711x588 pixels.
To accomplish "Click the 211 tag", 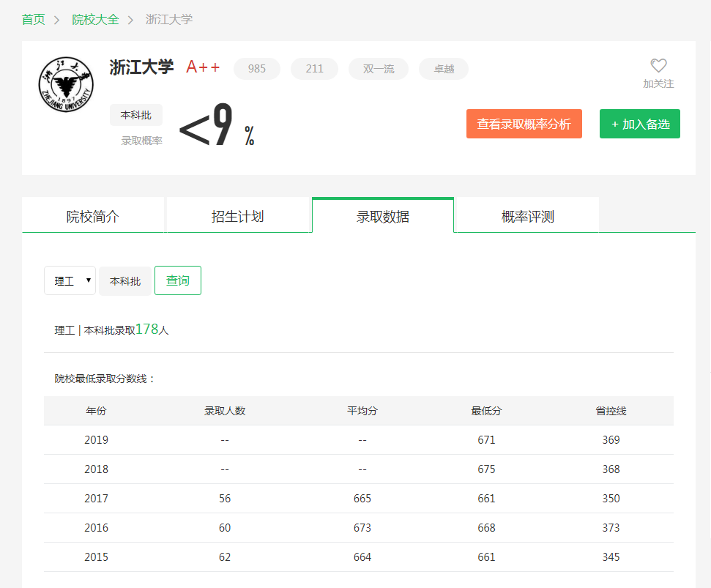I will [314, 69].
